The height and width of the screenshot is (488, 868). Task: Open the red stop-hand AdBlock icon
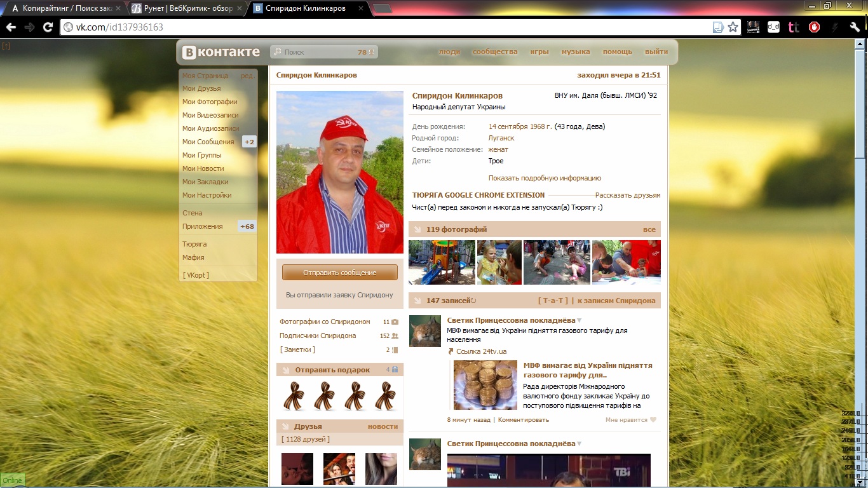pyautogui.click(x=814, y=27)
